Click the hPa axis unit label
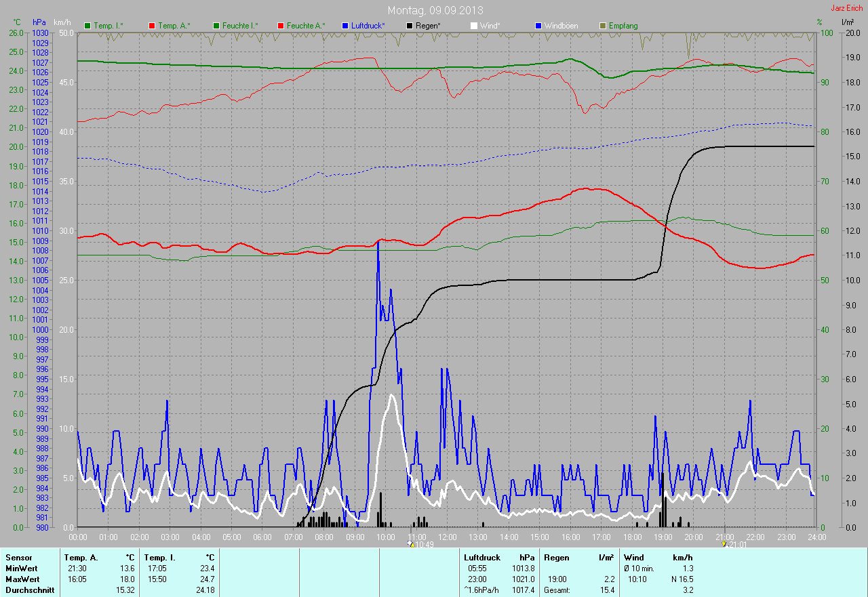This screenshot has width=868, height=597. tap(39, 22)
